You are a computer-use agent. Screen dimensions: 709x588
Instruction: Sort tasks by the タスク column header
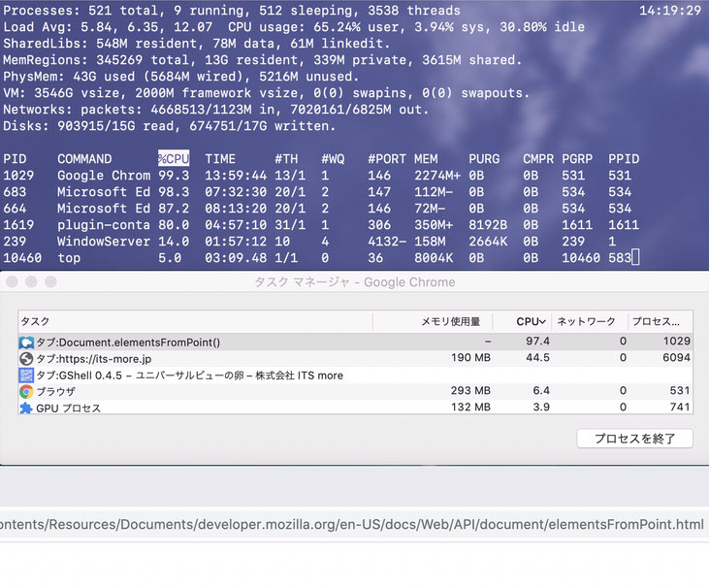coord(194,321)
